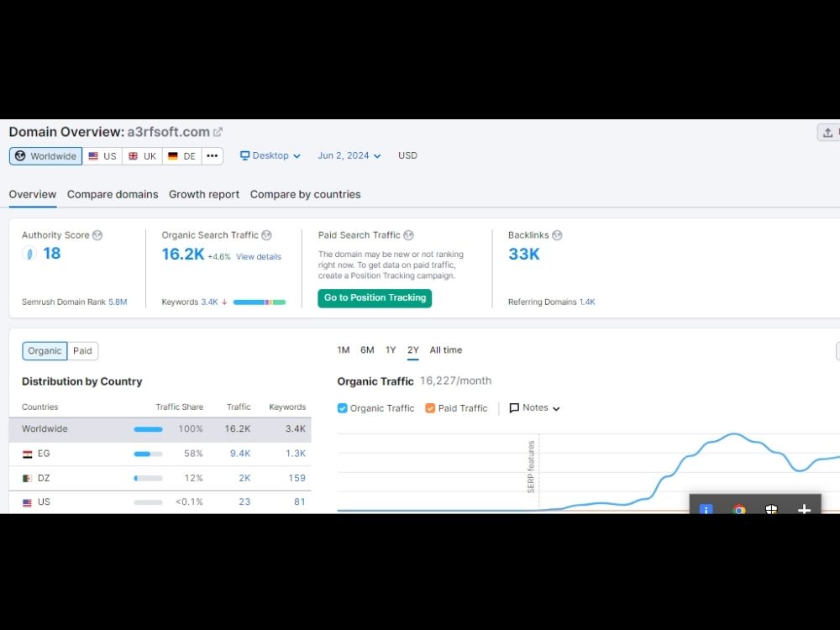Click the Chrome icon in taskbar popup
Viewport: 840px width, 630px height.
tap(738, 509)
